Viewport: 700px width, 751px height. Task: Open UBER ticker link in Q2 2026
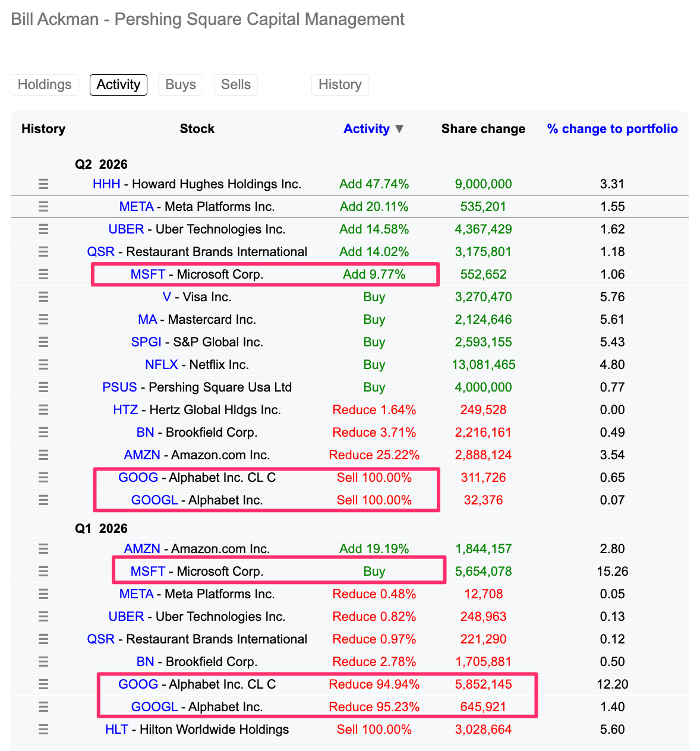(126, 229)
